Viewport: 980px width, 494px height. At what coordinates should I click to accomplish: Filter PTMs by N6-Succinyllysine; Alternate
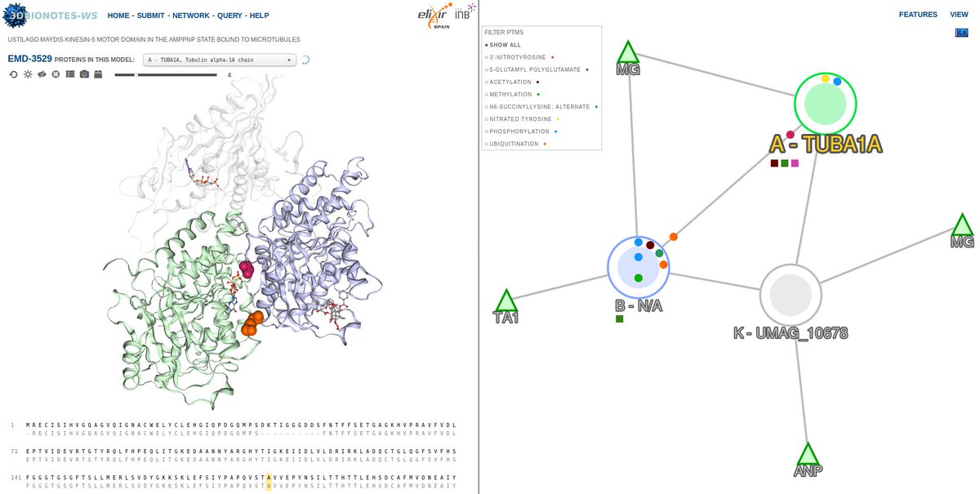pyautogui.click(x=541, y=107)
